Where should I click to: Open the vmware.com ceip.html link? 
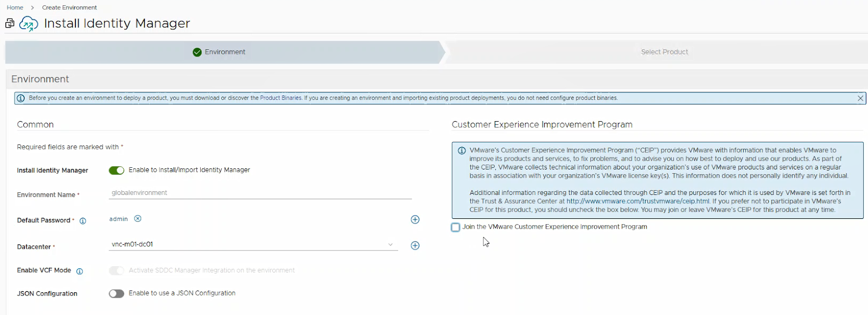pos(638,201)
